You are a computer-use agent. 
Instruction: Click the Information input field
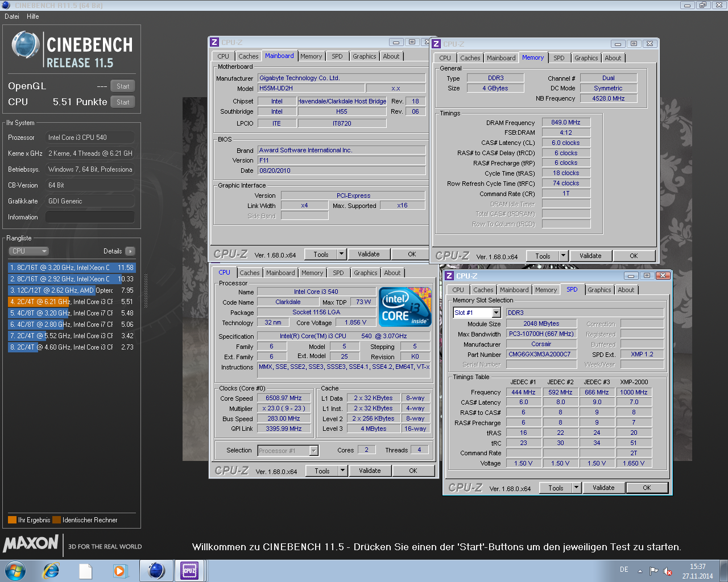coord(90,217)
